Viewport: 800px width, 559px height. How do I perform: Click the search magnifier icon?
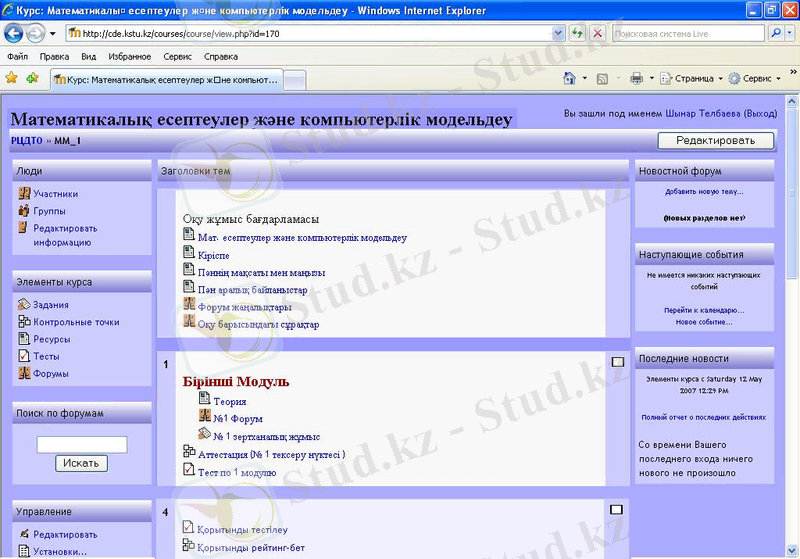776,34
